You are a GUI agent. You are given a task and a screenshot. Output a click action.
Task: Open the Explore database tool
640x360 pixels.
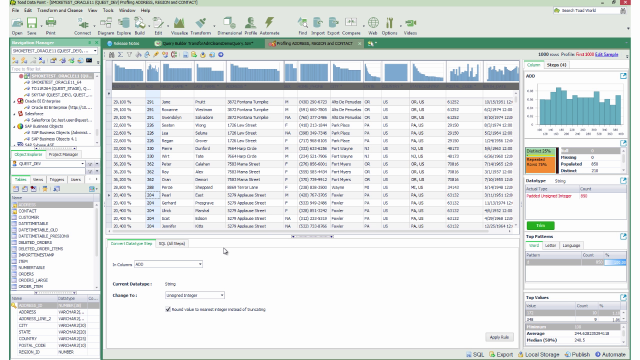point(124,26)
